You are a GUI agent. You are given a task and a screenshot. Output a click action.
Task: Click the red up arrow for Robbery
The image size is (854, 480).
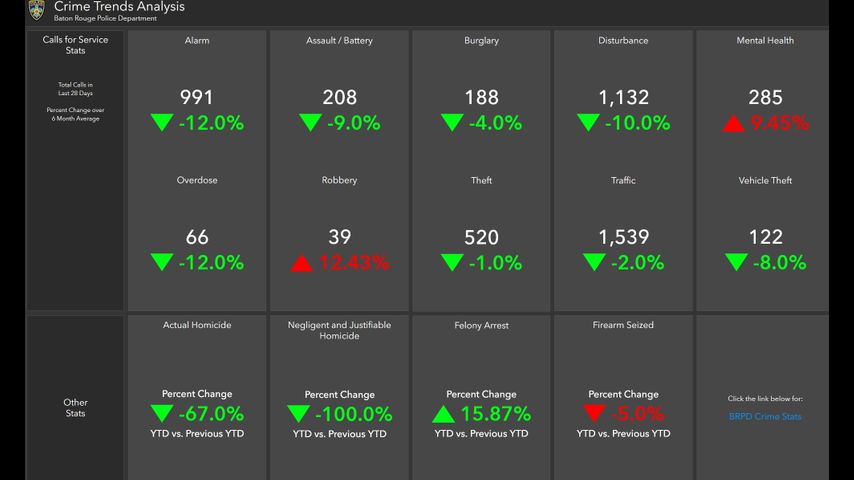(x=301, y=263)
